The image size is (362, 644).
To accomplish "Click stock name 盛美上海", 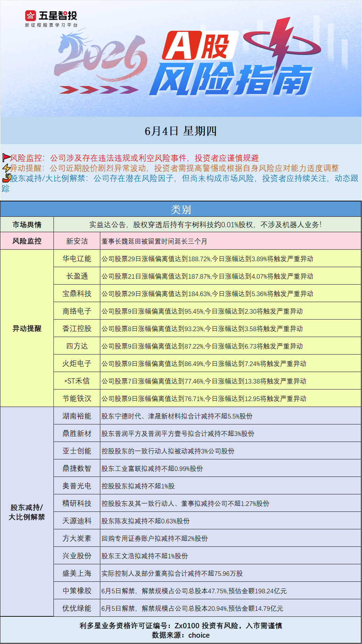I will [x=77, y=573].
